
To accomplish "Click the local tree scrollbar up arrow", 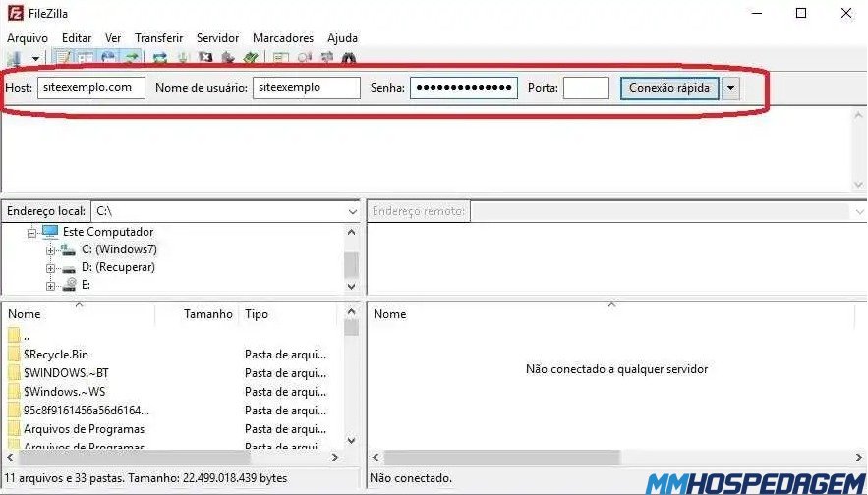I will click(351, 233).
